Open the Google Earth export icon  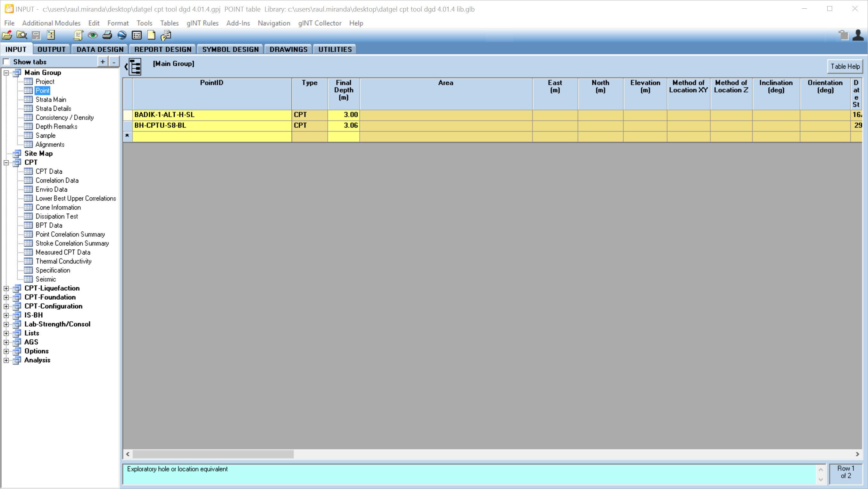point(121,35)
